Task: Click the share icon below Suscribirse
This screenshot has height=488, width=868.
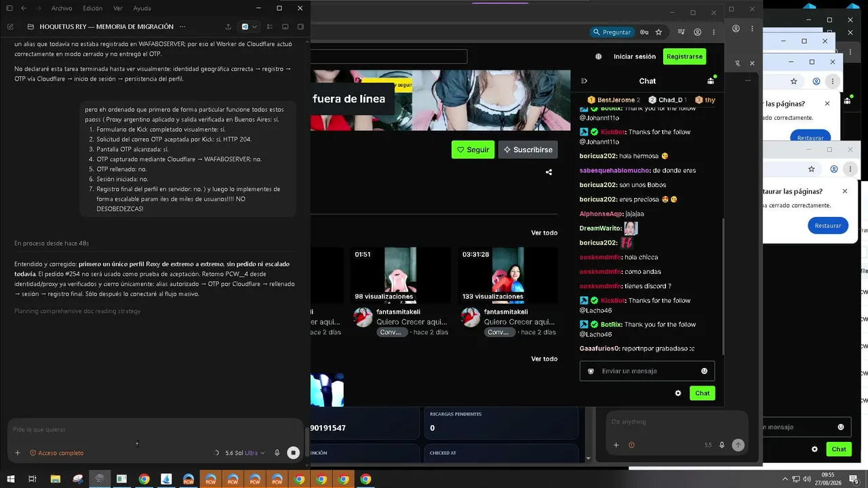Action: (549, 172)
